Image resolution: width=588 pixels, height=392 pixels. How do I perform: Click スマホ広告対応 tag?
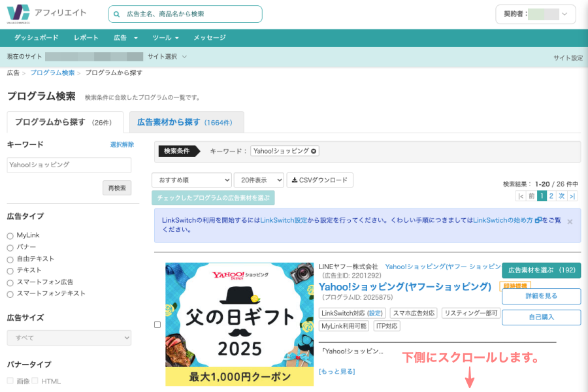(414, 313)
